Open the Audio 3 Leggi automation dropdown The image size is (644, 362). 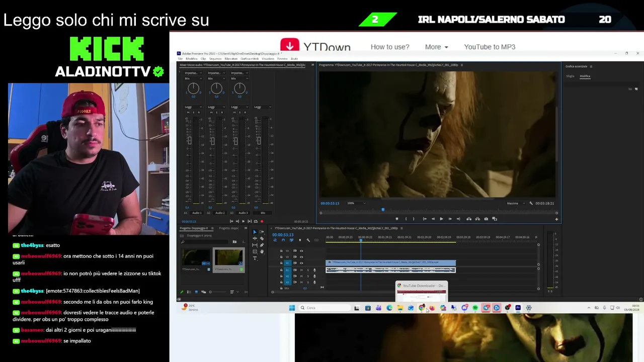pyautogui.click(x=239, y=107)
